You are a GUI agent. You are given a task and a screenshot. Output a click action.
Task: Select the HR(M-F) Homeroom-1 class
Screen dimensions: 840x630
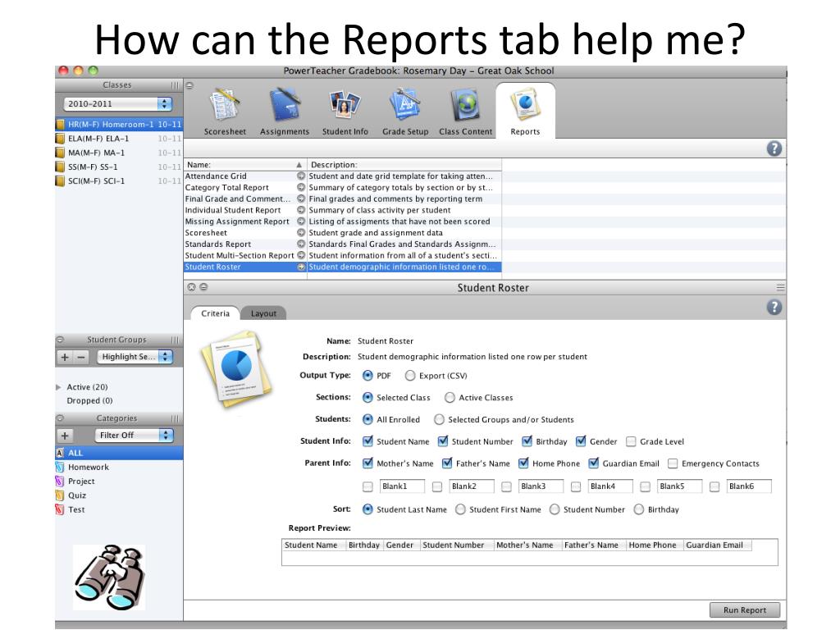pos(119,125)
